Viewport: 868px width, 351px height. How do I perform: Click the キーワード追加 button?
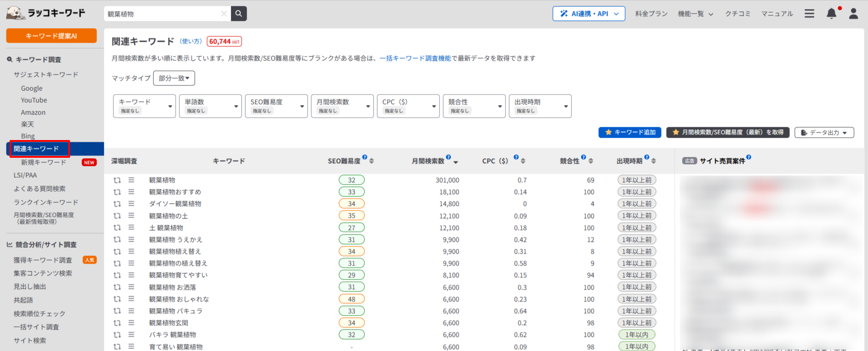(630, 132)
